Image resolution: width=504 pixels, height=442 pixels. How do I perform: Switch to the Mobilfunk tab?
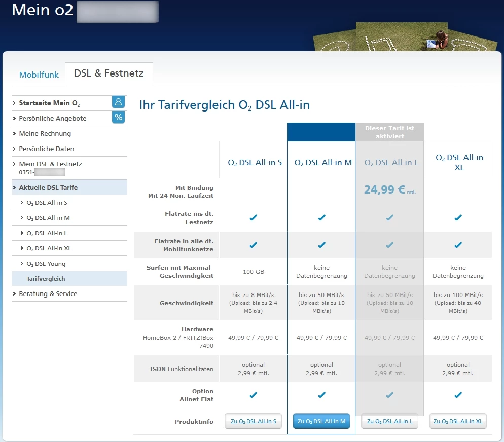click(39, 75)
